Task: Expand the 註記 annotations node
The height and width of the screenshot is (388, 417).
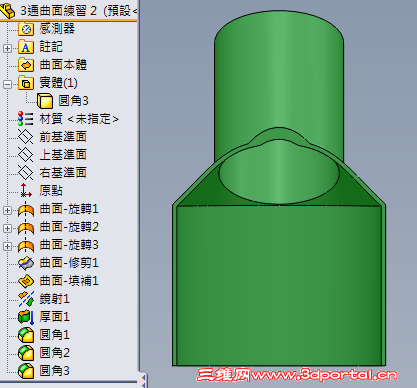Action: pyautogui.click(x=7, y=48)
